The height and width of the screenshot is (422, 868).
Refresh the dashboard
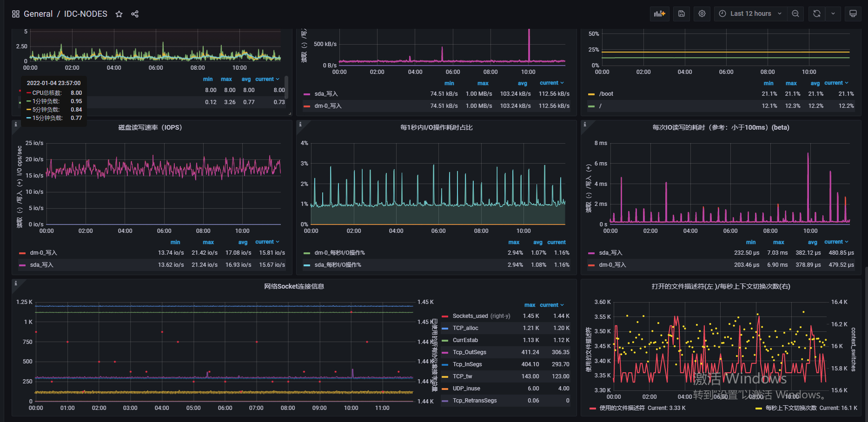pos(817,13)
